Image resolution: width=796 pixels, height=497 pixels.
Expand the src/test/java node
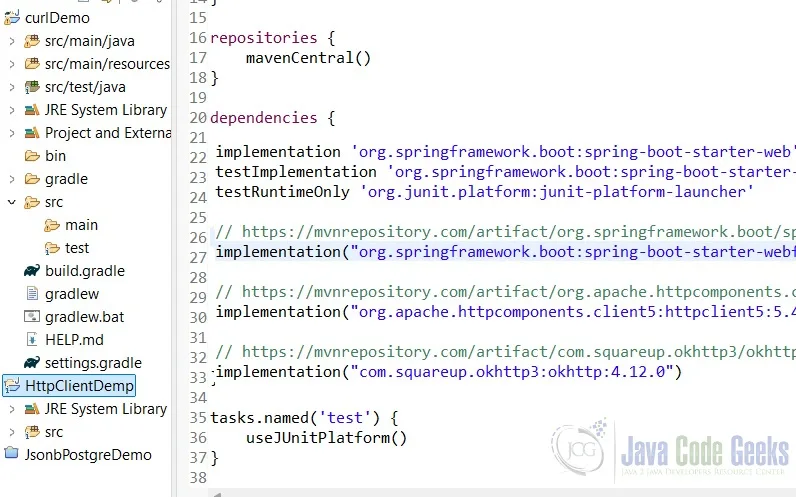(x=12, y=87)
